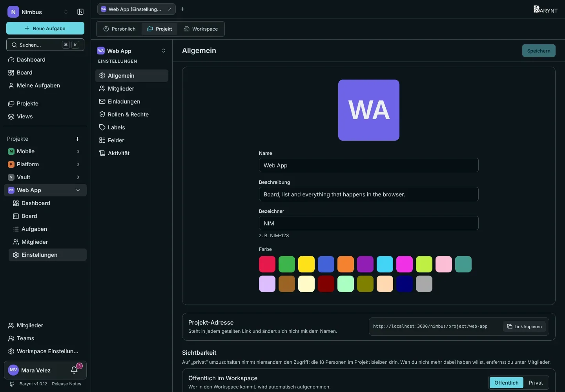Open the Release Notes link
Screen dimensions: 565x392
pos(66,384)
